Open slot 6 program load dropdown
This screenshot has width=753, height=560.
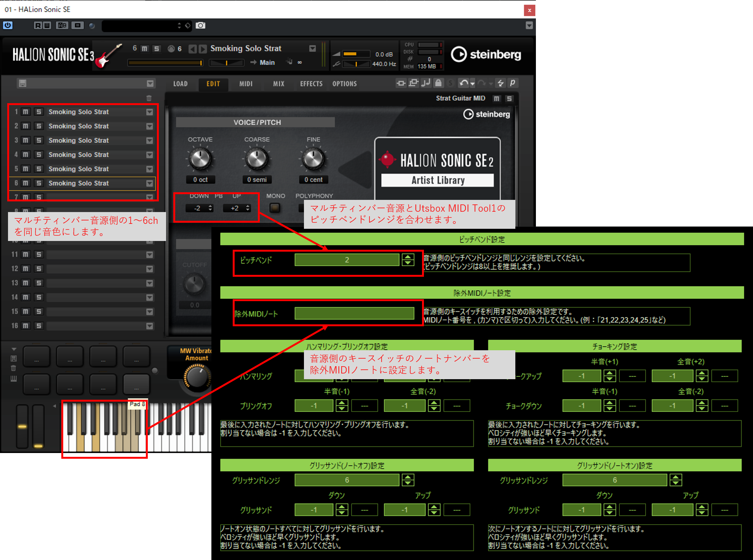pos(149,183)
